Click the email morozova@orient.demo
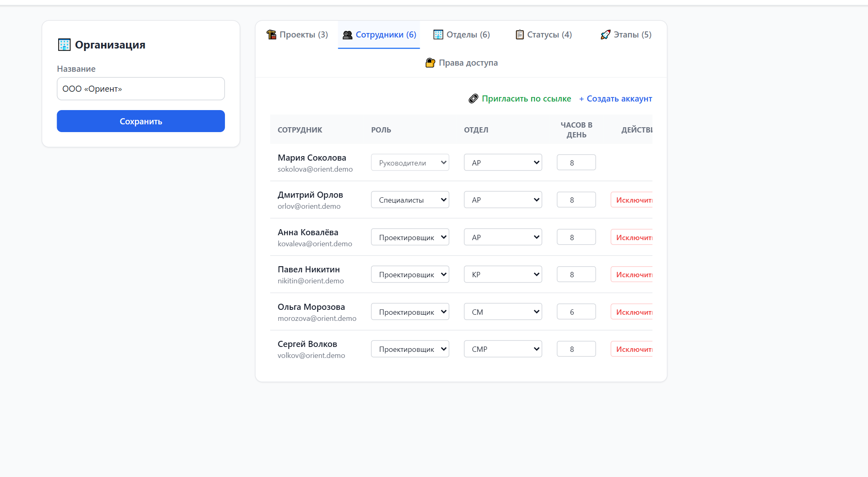The image size is (868, 477). click(317, 318)
